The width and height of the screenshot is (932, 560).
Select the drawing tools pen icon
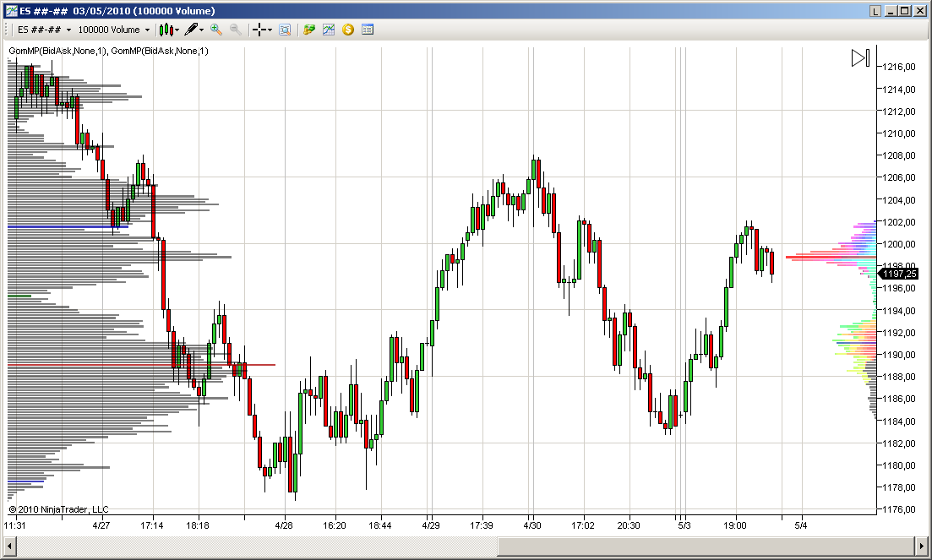[x=191, y=29]
